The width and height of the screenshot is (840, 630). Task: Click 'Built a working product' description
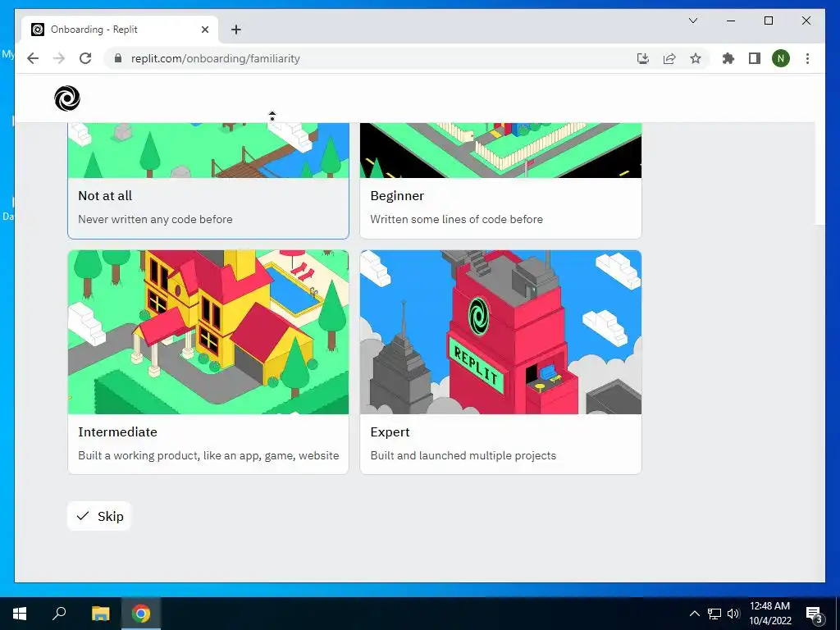pyautogui.click(x=208, y=455)
